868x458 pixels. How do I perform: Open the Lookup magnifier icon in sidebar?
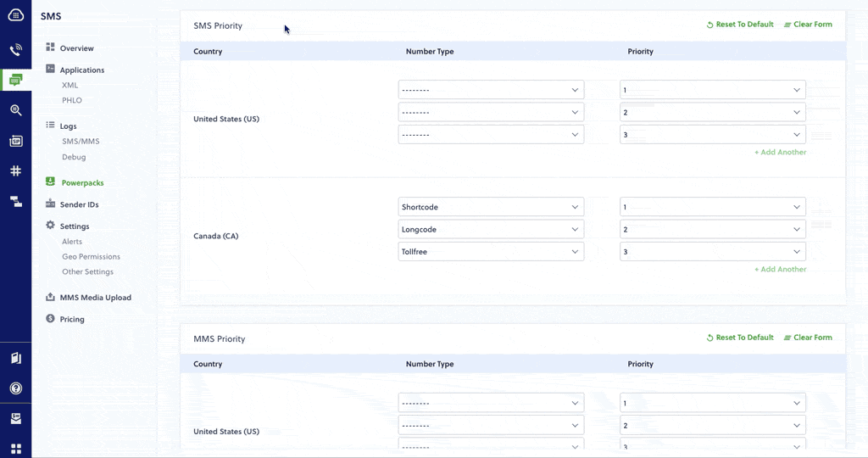coord(15,110)
